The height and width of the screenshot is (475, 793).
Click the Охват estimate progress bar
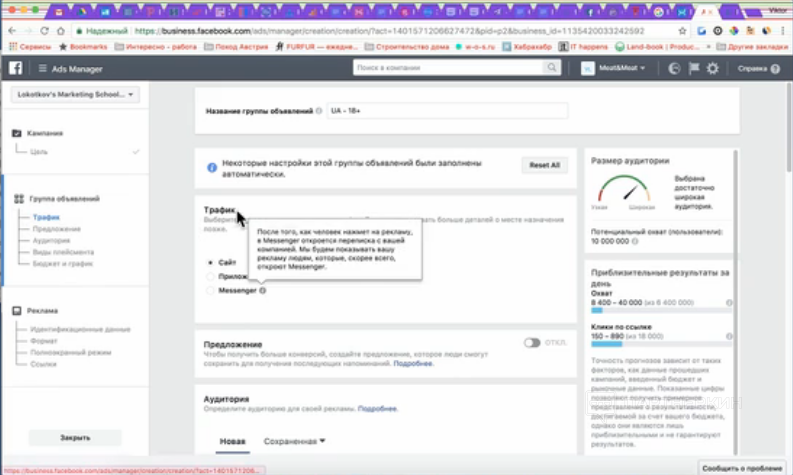tap(657, 310)
